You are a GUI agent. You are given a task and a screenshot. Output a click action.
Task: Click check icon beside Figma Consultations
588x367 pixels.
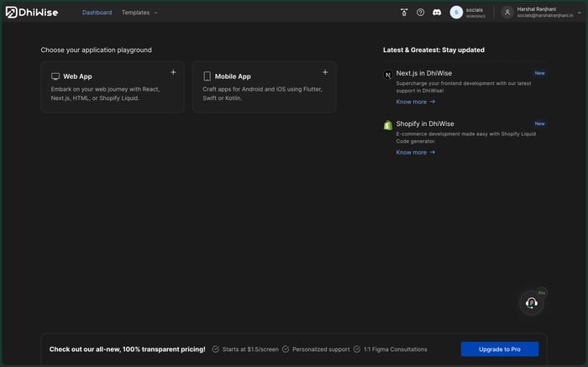[x=357, y=349]
